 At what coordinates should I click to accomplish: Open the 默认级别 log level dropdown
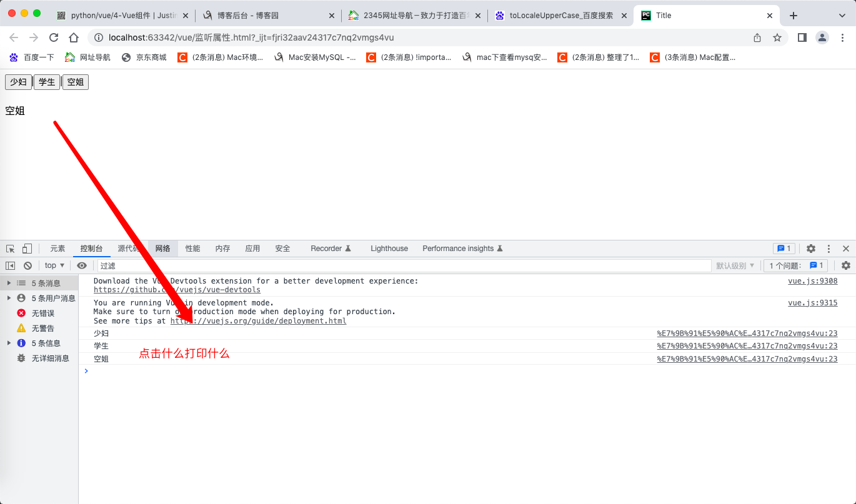click(735, 265)
